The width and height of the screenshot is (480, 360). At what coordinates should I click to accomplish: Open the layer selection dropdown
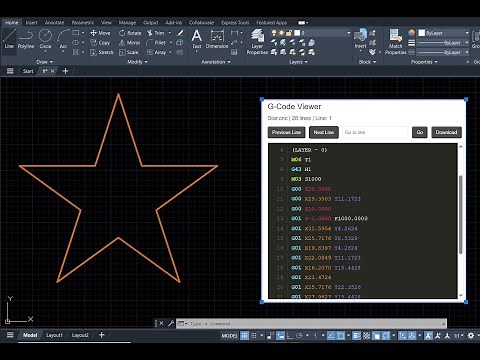(349, 33)
